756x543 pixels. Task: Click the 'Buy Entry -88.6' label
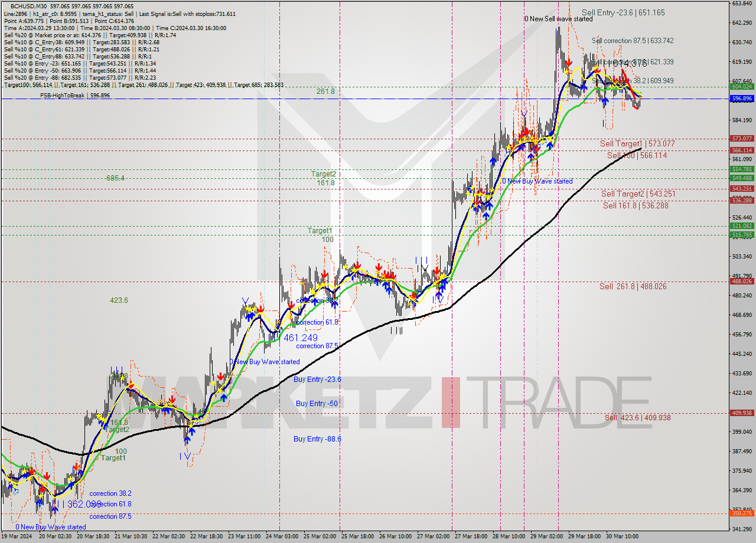pos(317,439)
